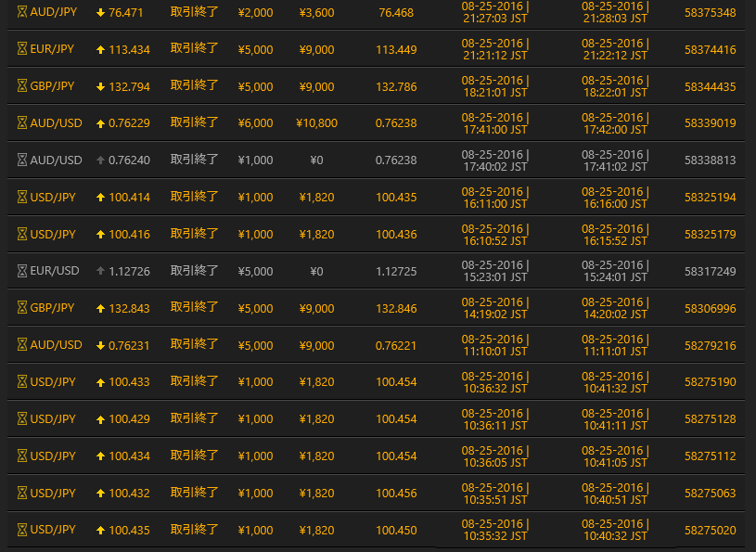
Task: Click the ¥10,800 payout amount
Action: click(316, 123)
